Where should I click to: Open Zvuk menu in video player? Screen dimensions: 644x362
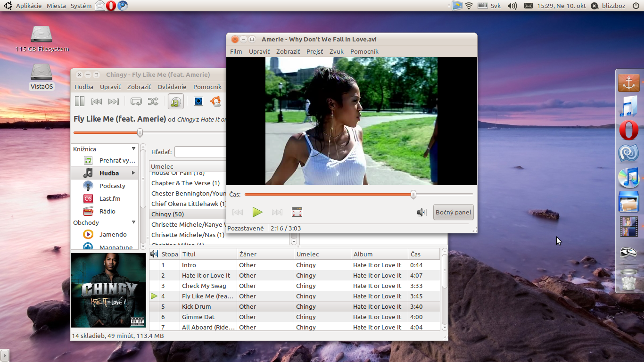(337, 51)
